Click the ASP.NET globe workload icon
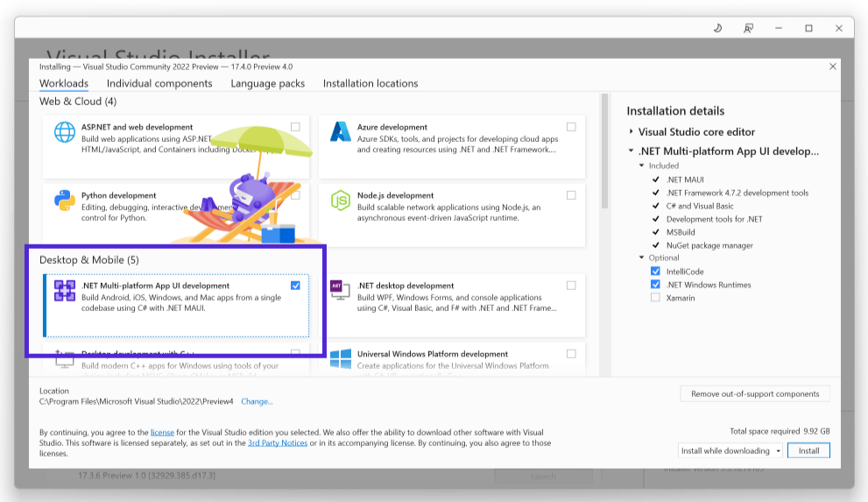The width and height of the screenshot is (868, 502). point(65,132)
